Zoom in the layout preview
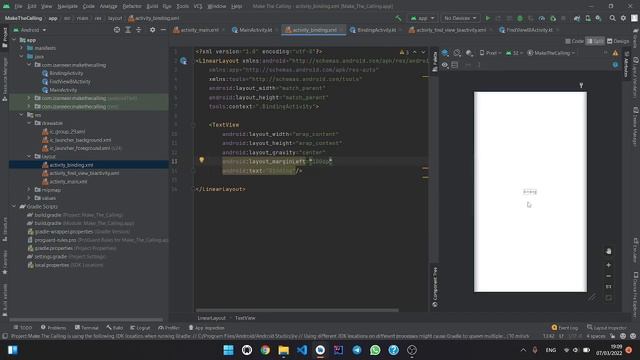 click(x=609, y=265)
